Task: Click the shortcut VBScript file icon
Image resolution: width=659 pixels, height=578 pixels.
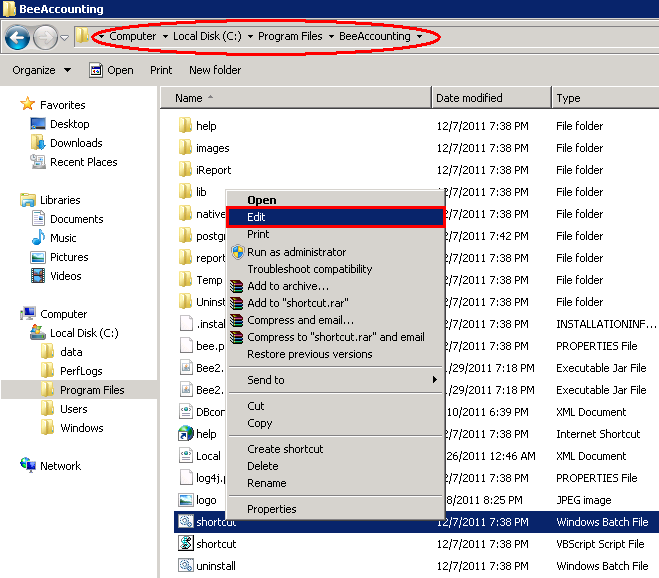Action: 185,544
